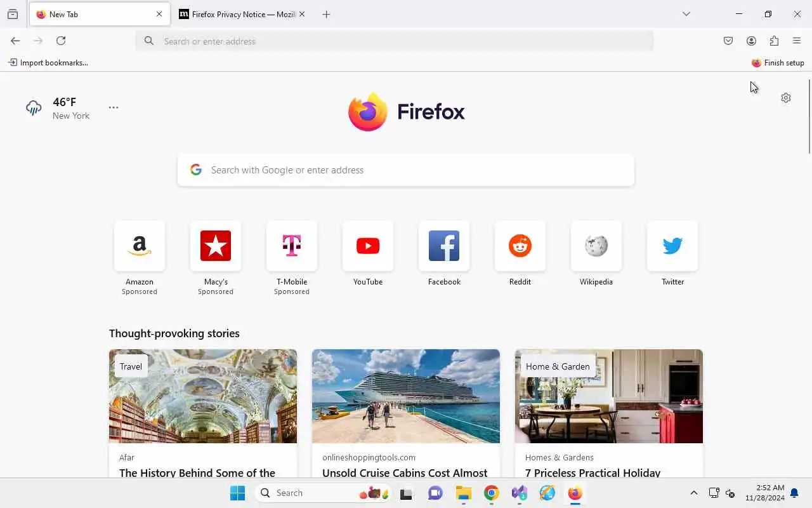The height and width of the screenshot is (508, 812).
Task: Open The History Behind Some story link
Action: pos(197,472)
